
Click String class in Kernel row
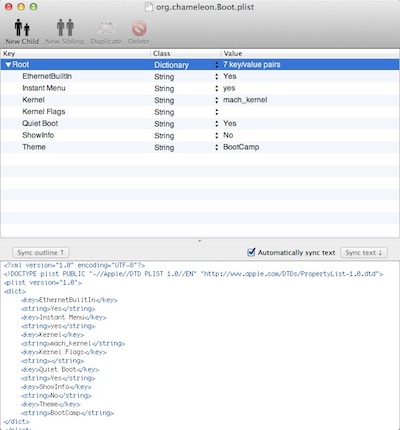click(164, 100)
